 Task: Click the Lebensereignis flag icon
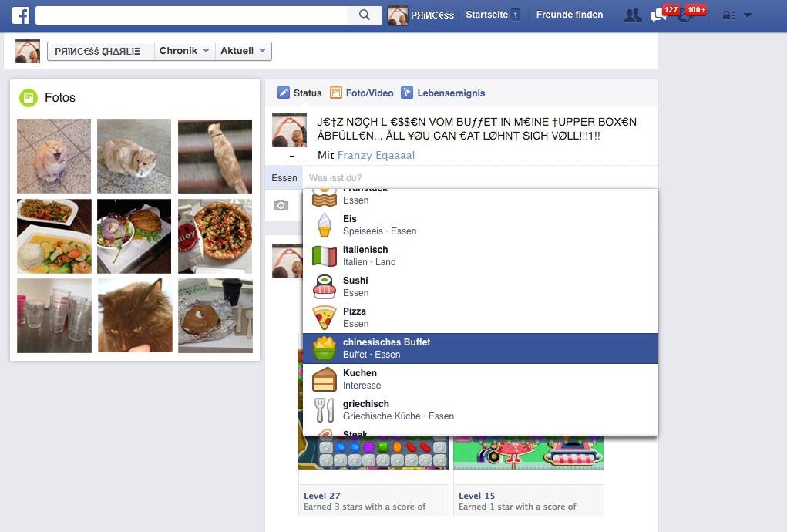407,93
